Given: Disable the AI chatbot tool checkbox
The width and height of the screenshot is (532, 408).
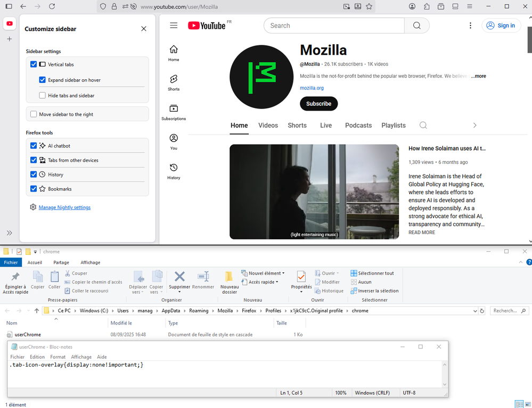Looking at the screenshot, I should point(34,146).
